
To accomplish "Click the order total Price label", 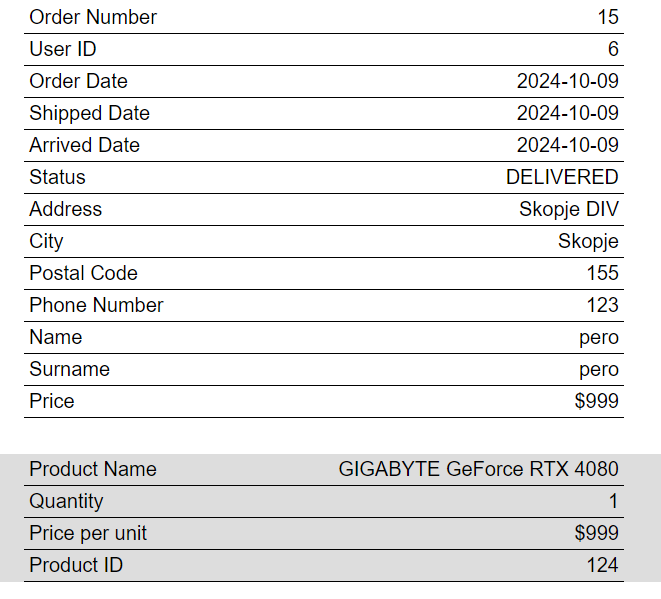I will point(52,401).
